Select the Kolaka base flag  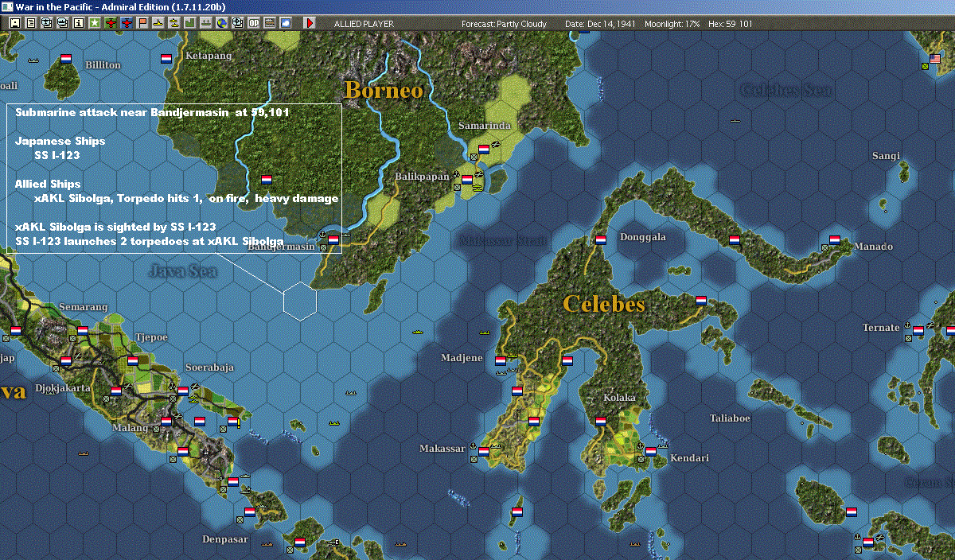601,422
